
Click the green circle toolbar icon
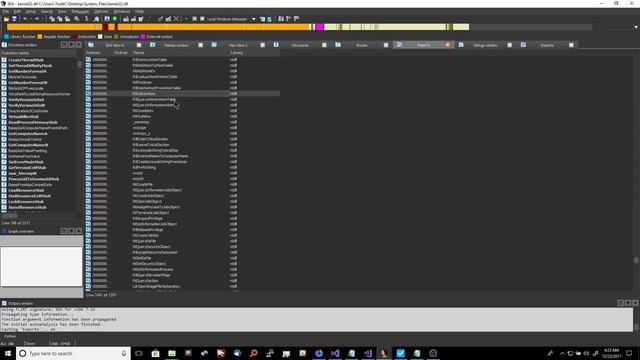click(115, 19)
